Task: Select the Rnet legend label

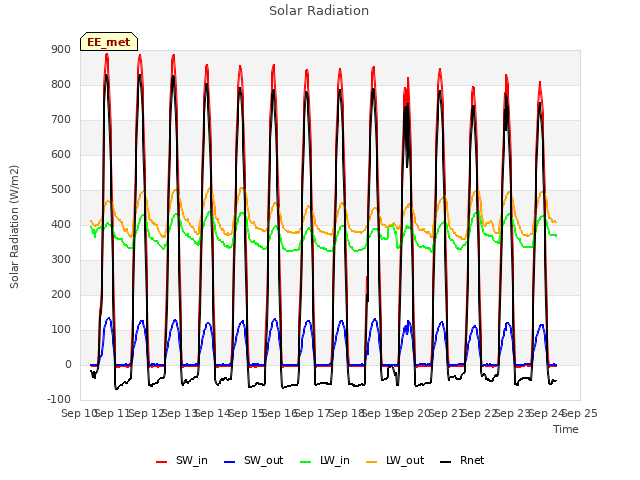Action: pyautogui.click(x=472, y=460)
